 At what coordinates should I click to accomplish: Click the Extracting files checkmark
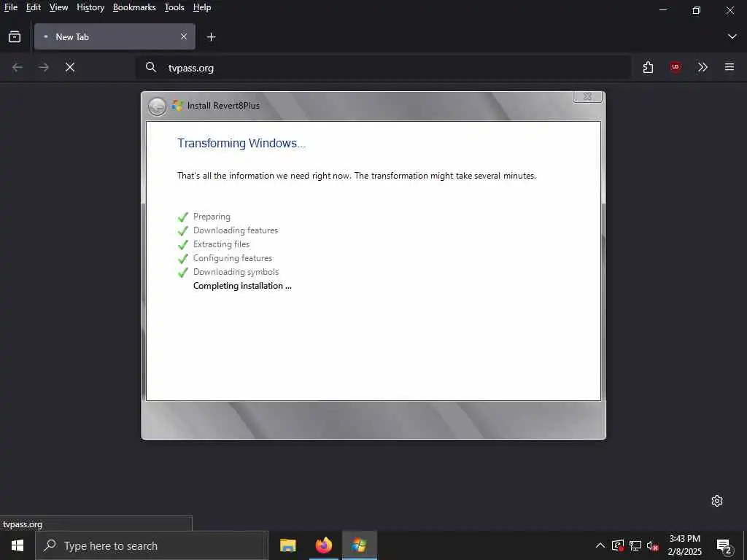pyautogui.click(x=183, y=245)
